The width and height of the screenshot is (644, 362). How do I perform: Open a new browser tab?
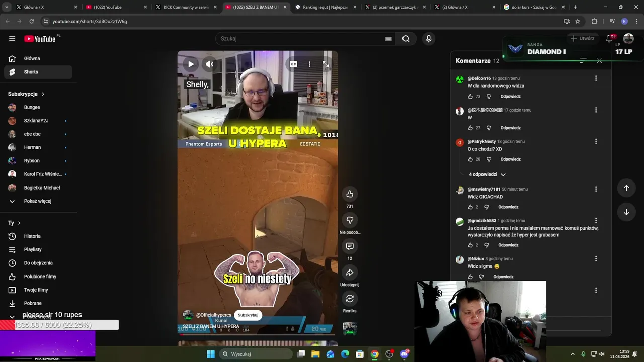tap(575, 7)
